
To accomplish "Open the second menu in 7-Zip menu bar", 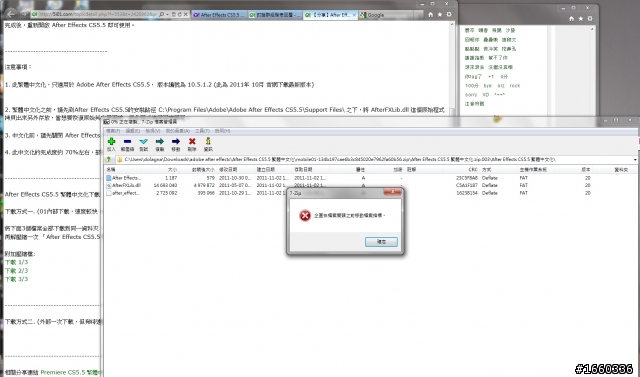I will pyautogui.click(x=133, y=131).
